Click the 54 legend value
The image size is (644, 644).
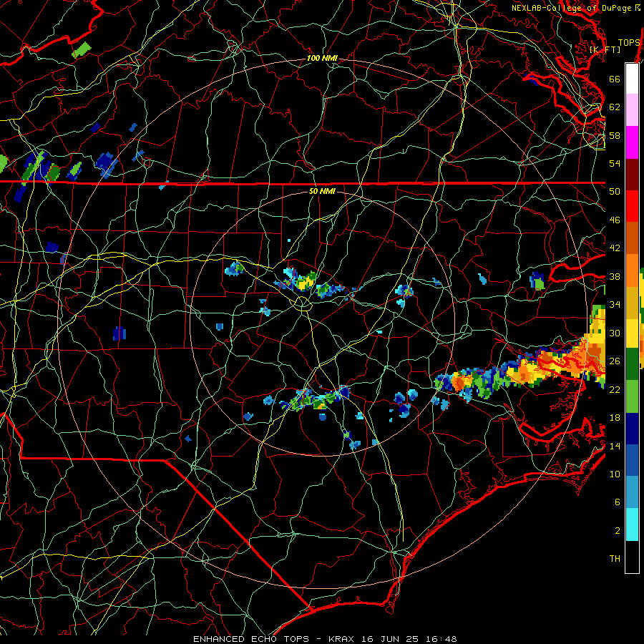pos(615,163)
